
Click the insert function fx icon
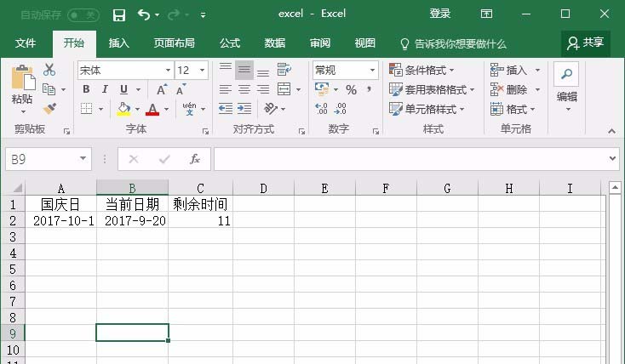[x=194, y=159]
